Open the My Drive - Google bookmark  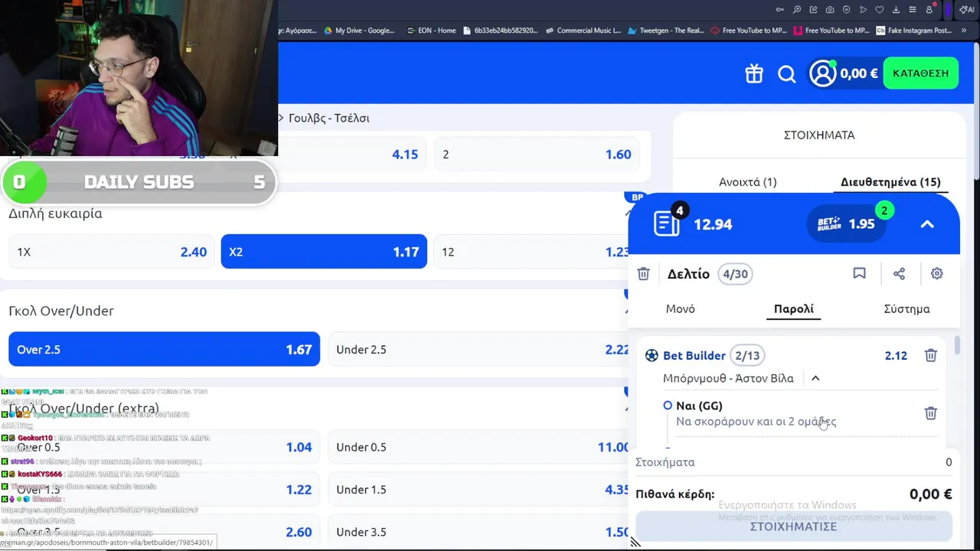pos(358,31)
